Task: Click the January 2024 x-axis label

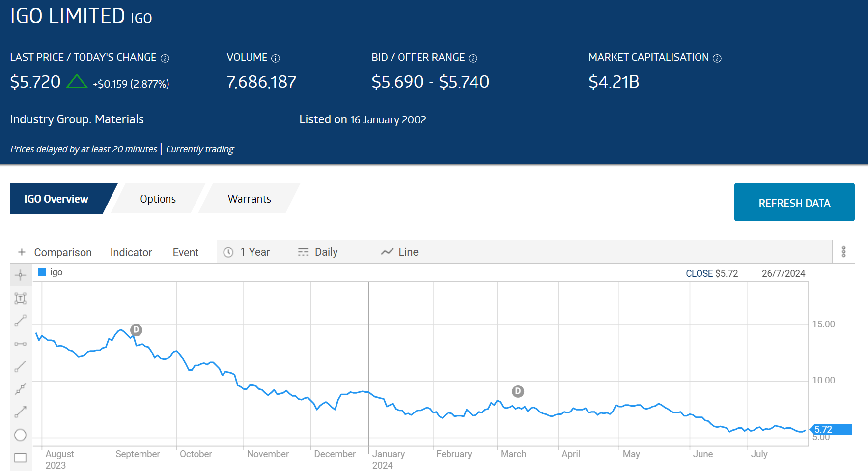Action: [x=389, y=459]
